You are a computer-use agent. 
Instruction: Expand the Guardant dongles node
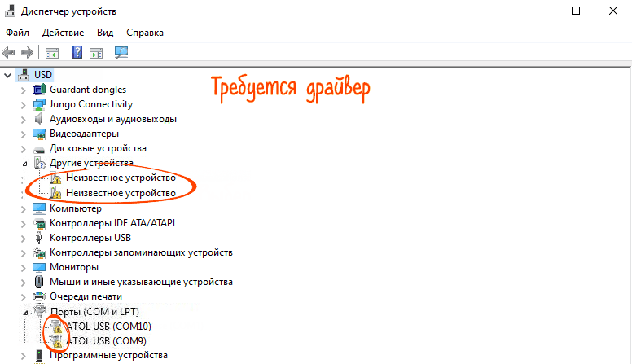pos(23,90)
